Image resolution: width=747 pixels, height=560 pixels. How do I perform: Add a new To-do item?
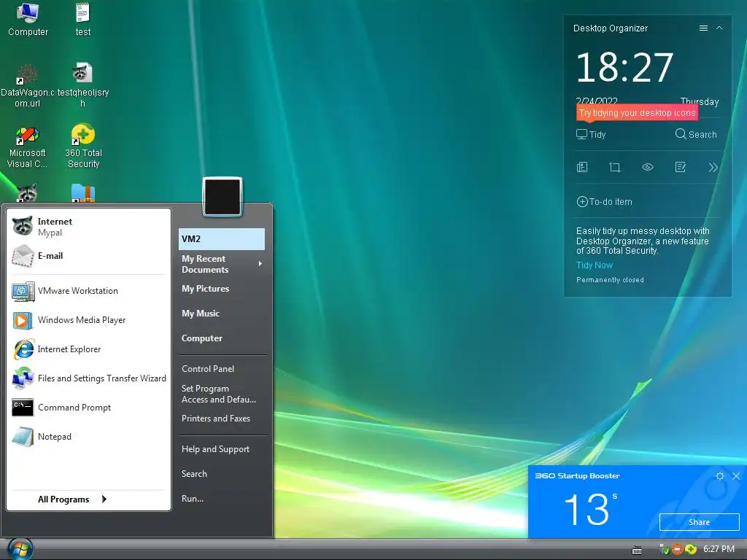click(x=604, y=202)
